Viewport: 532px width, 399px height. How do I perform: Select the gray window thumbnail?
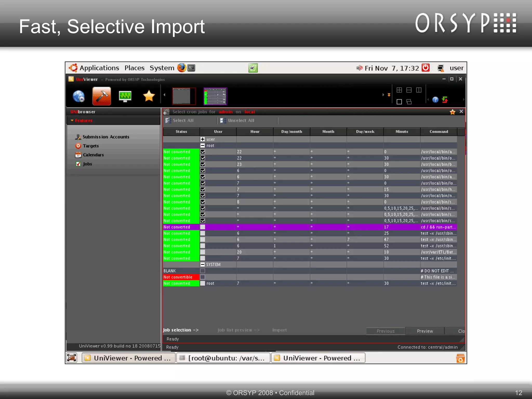[x=184, y=96]
